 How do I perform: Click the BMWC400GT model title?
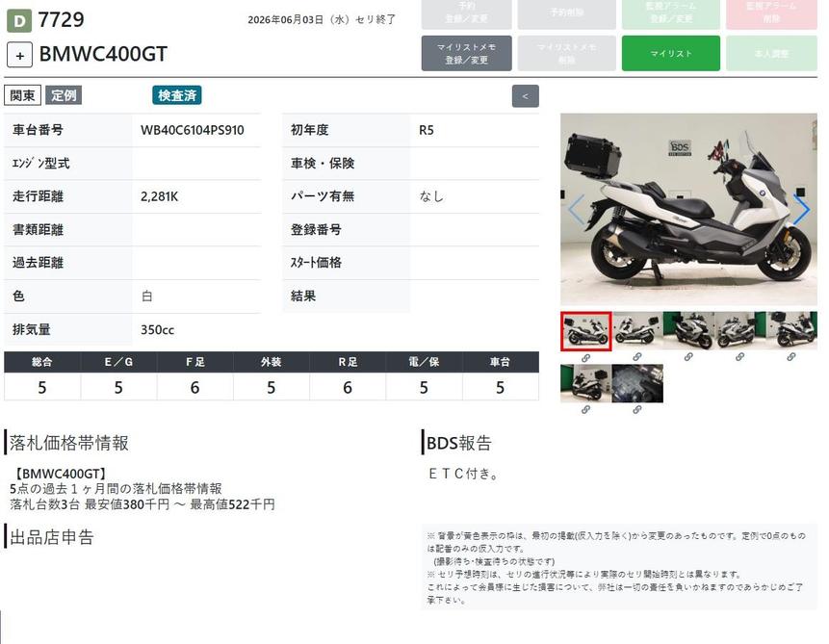[103, 54]
